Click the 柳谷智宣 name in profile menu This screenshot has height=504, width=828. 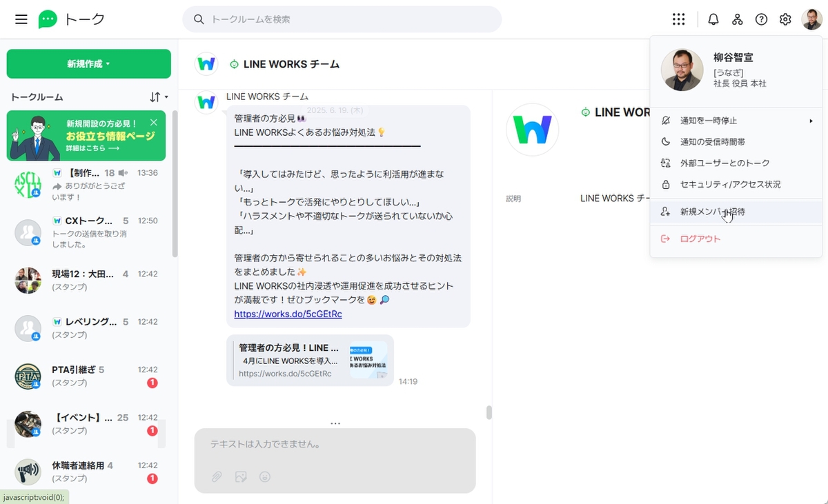pos(733,58)
